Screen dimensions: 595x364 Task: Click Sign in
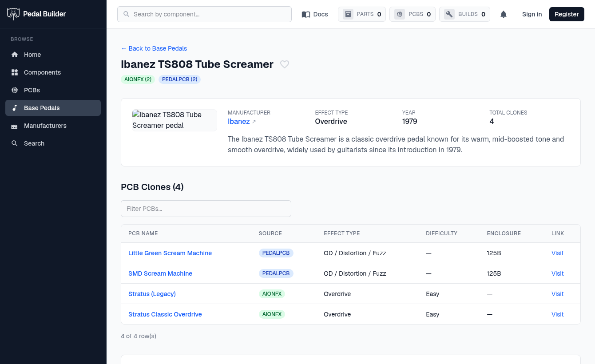(532, 14)
